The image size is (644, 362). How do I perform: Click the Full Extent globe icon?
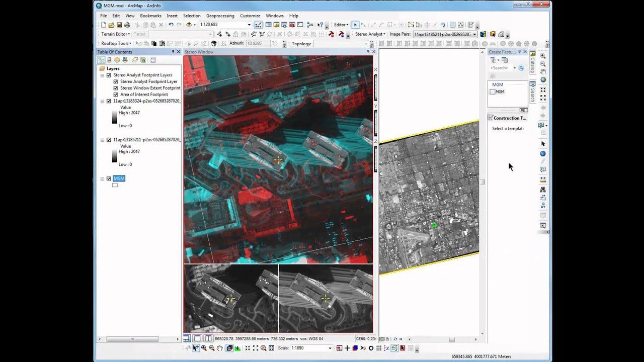point(543,79)
